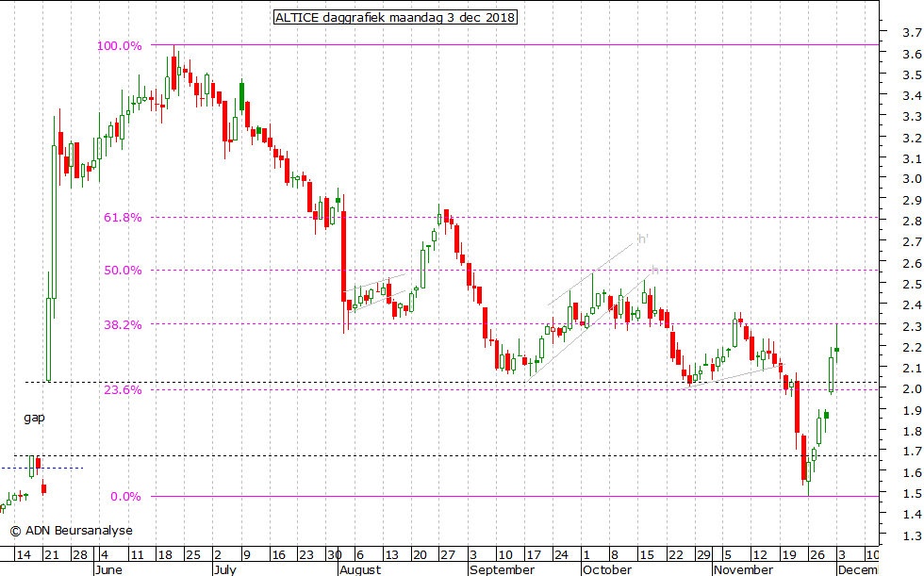Viewport: 924px width, 576px height.
Task: Click the price axis value 1.5
Action: (x=912, y=494)
